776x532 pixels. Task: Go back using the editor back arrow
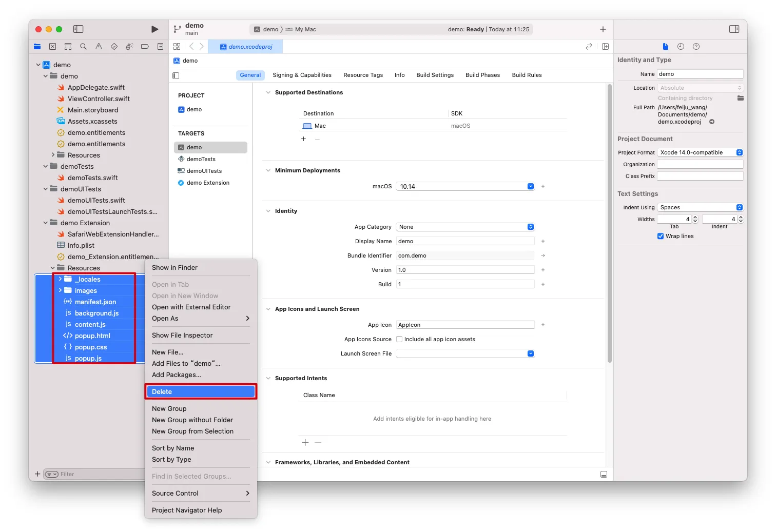coord(191,47)
